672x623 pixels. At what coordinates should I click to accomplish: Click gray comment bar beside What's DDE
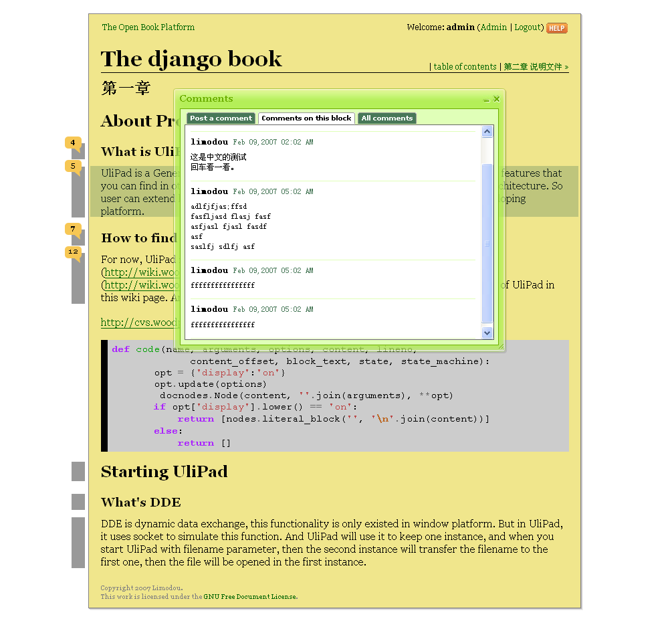[78, 502]
